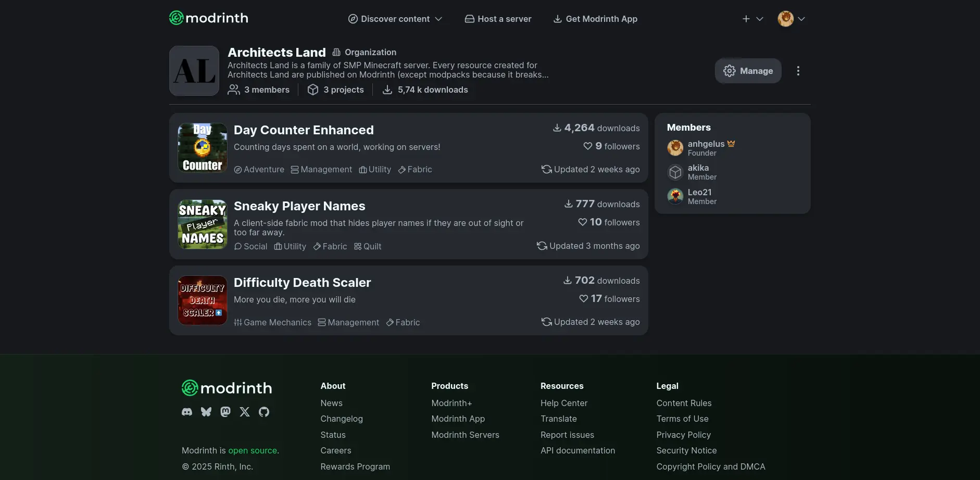Viewport: 980px width, 480px height.
Task: Select Game Mechanics tag on Difficulty Death Scaler
Action: click(272, 323)
